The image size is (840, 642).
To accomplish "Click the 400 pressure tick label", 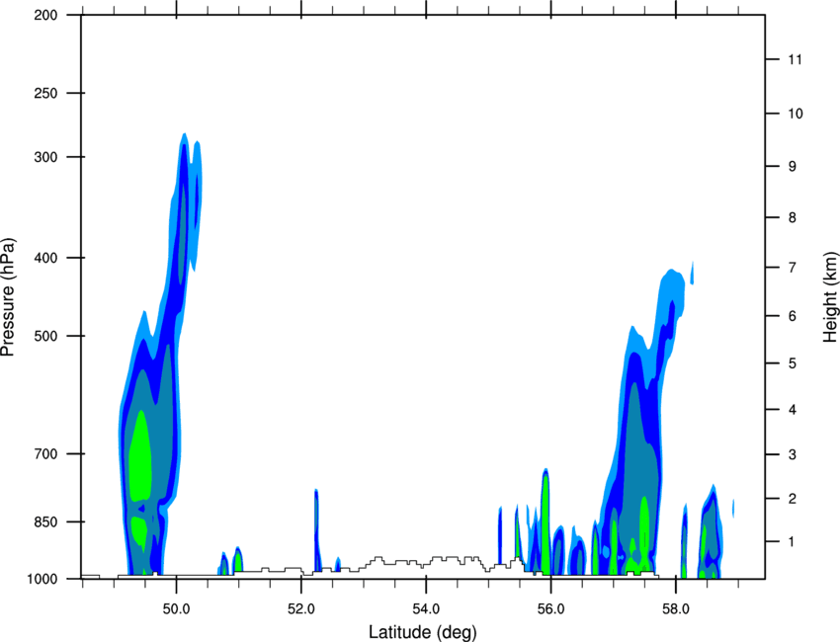I will pos(45,258).
